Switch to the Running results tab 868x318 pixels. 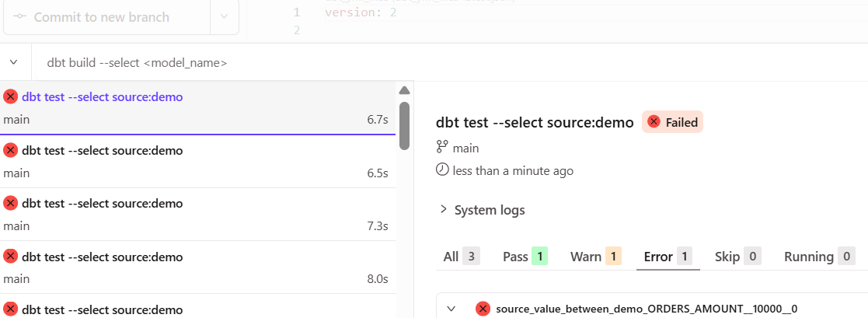pos(819,257)
